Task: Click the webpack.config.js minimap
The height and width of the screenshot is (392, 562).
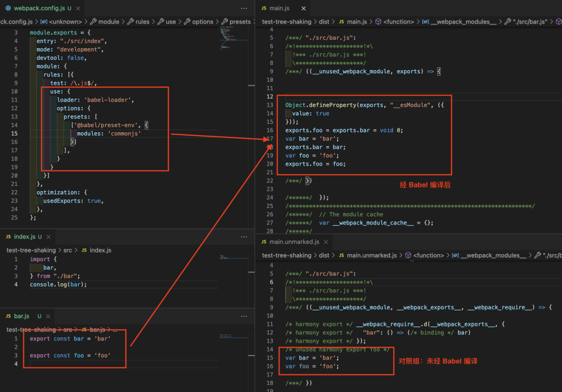Action: click(x=234, y=40)
